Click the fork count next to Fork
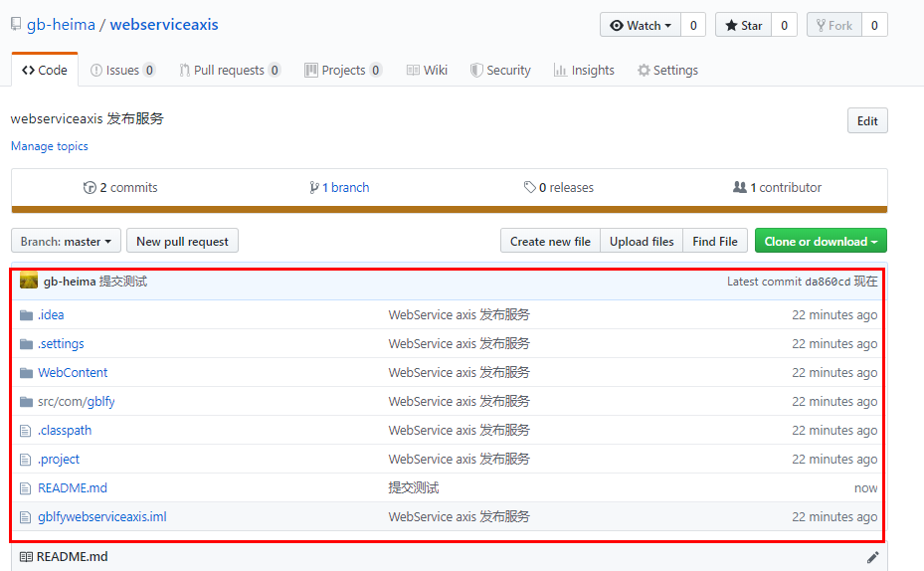This screenshot has height=571, width=924. tap(874, 25)
